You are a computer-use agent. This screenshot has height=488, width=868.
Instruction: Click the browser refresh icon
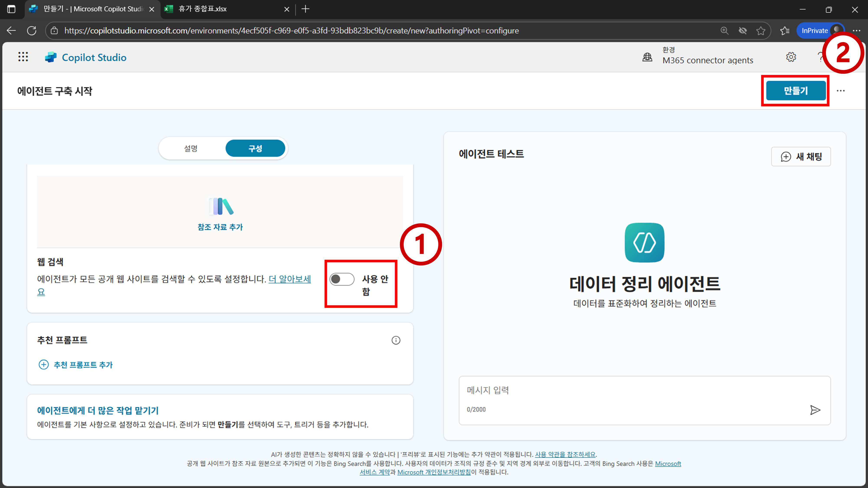(32, 31)
